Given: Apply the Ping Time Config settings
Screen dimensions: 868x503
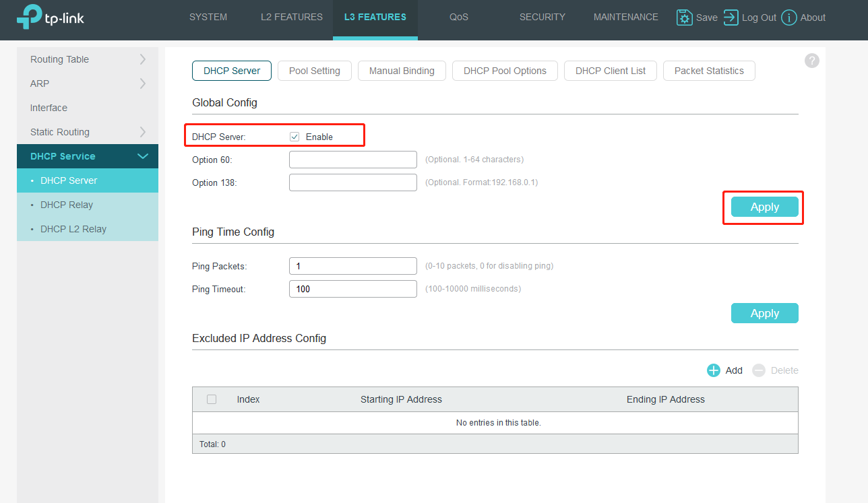Looking at the screenshot, I should click(765, 313).
